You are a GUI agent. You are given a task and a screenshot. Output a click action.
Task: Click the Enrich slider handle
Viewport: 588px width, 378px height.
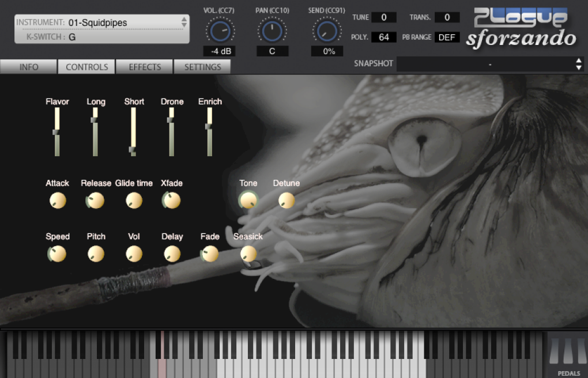click(x=209, y=127)
